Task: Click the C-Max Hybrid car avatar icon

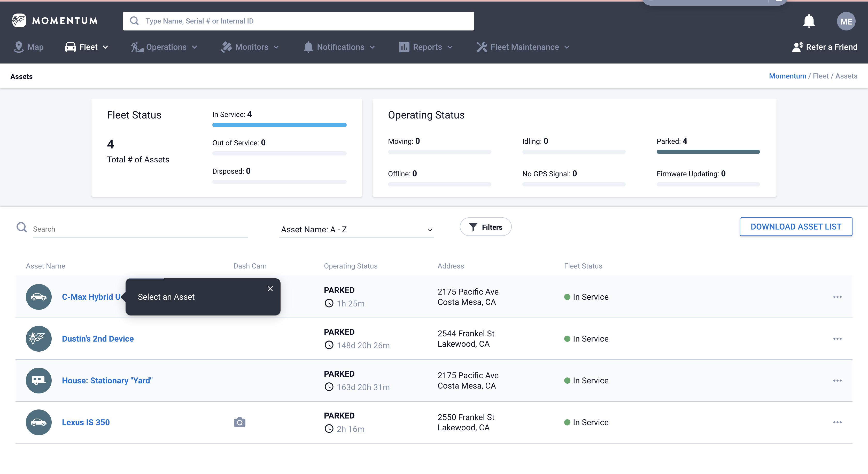Action: (x=39, y=297)
